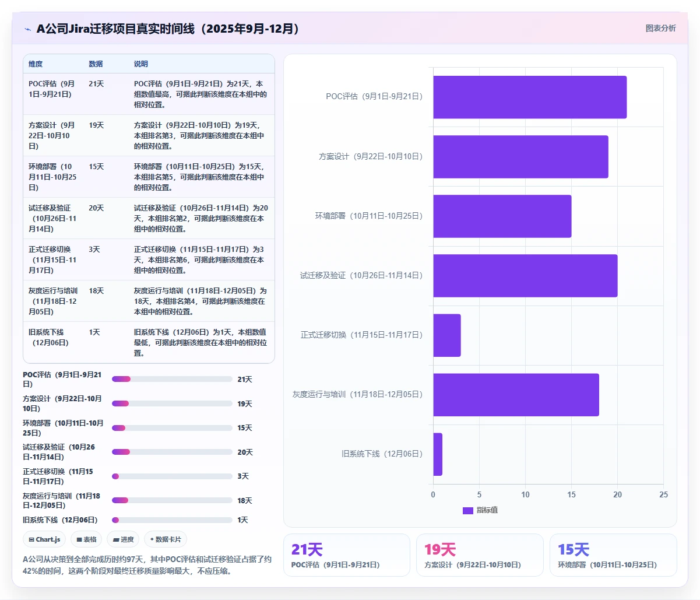Click the 18天 progress value label

(245, 501)
